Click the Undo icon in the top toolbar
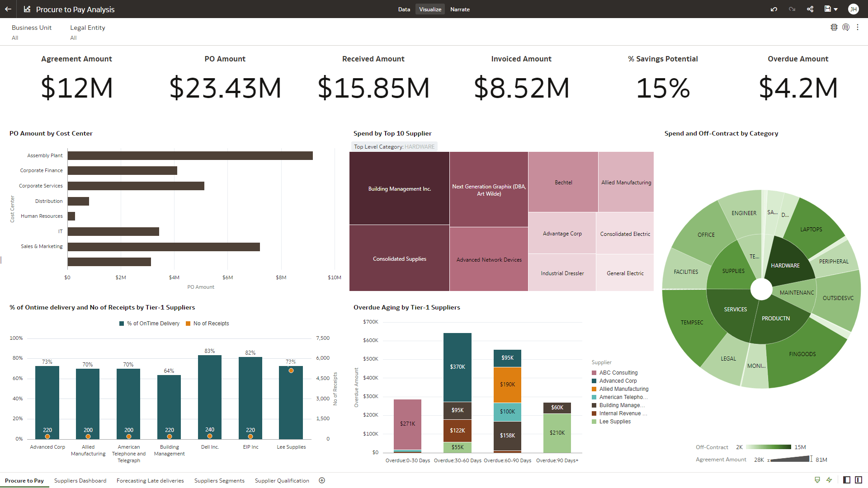 (774, 9)
